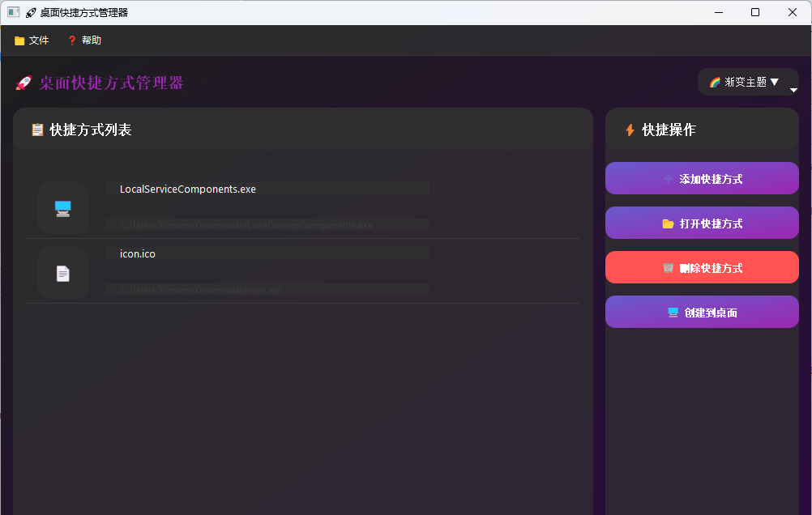Click the 添加快捷方式 button
Viewport: 812px width, 515px height.
pyautogui.click(x=702, y=179)
